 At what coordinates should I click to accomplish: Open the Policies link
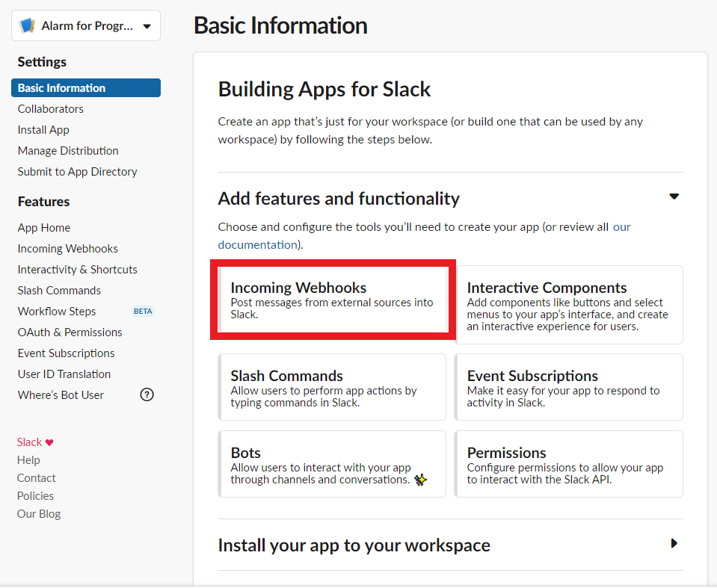click(x=35, y=495)
